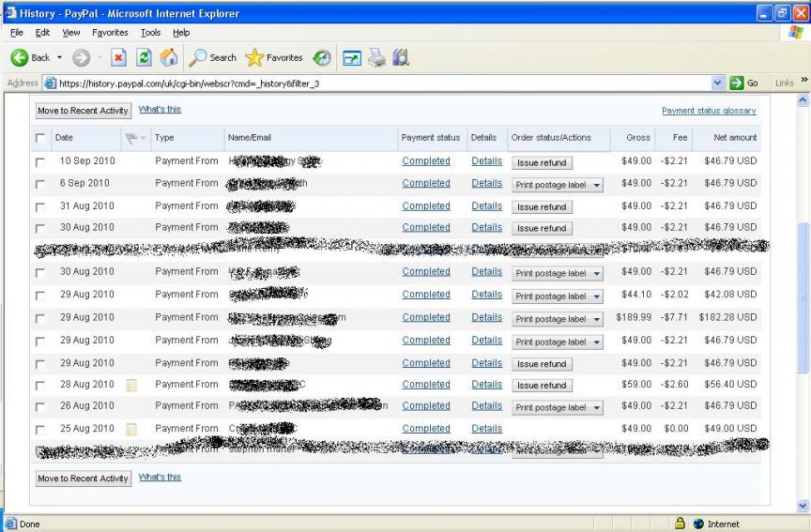Click the Internet zone globe icon
The height and width of the screenshot is (532, 811).
698,524
